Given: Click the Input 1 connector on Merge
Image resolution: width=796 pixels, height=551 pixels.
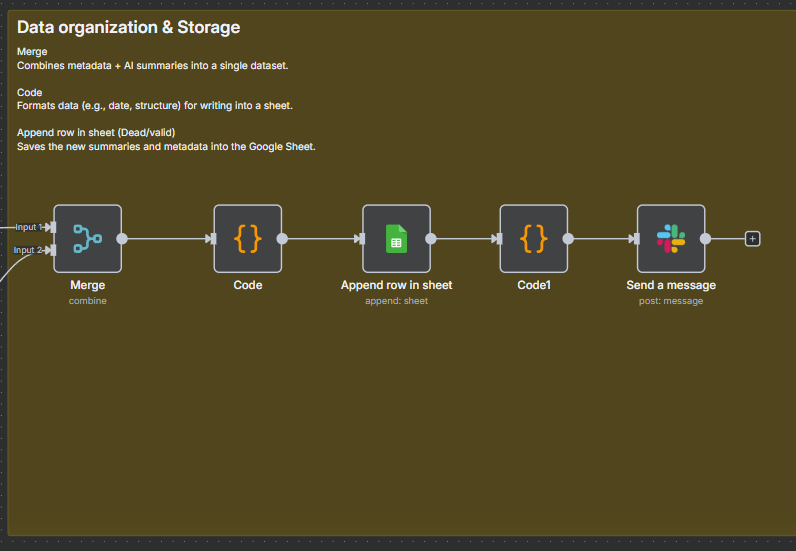Looking at the screenshot, I should point(53,227).
